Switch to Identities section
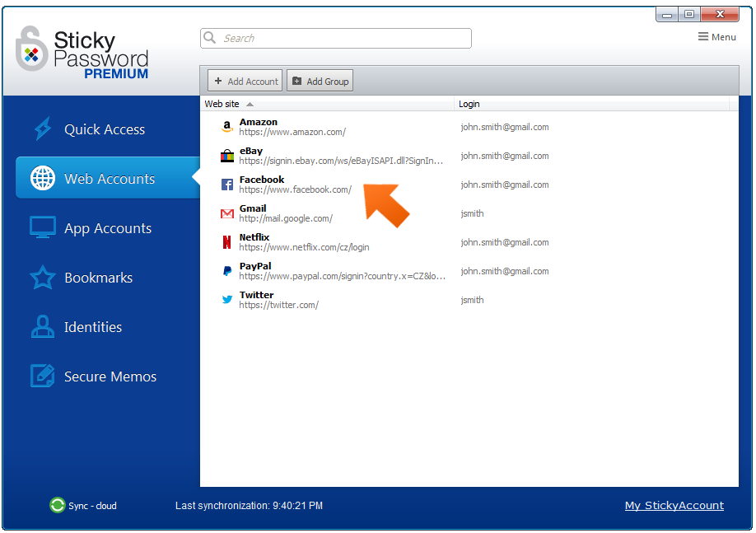The height and width of the screenshot is (533, 756). (x=93, y=326)
